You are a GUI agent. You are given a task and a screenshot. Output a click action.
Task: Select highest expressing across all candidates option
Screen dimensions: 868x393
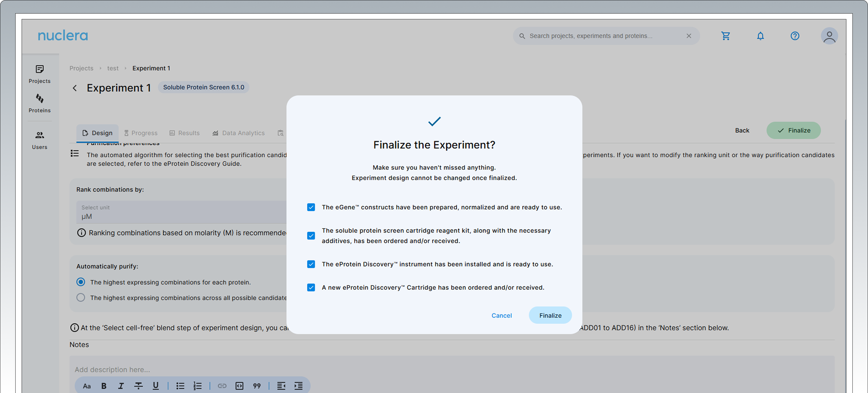[80, 297]
